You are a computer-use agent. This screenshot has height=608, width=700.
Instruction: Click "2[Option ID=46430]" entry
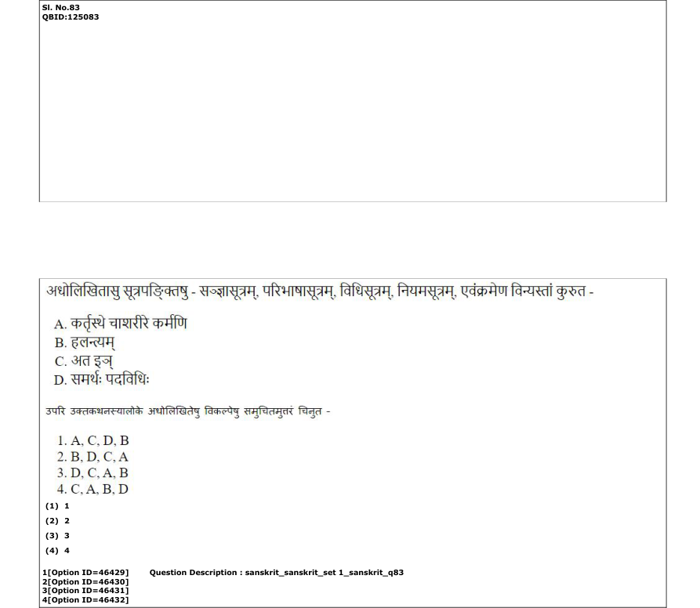(x=85, y=581)
